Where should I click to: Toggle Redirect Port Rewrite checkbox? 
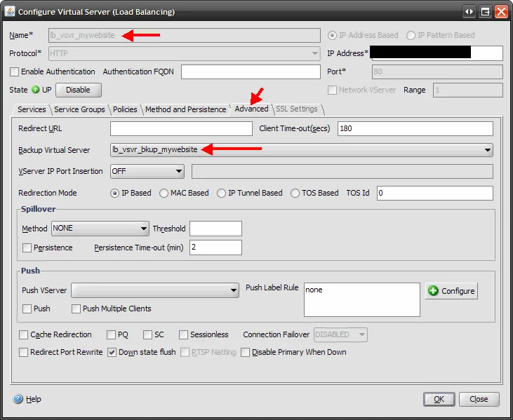point(24,353)
